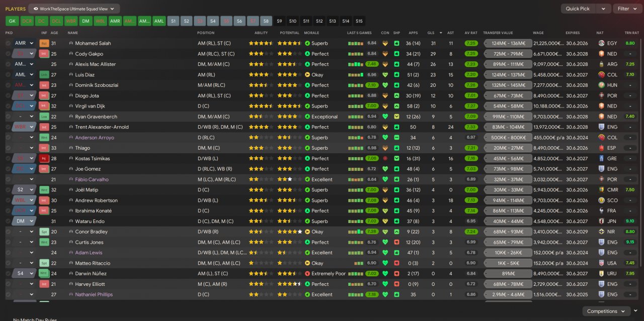Click the USA flag for Matteo Ritaccio
The height and width of the screenshot is (321, 644).
point(601,263)
